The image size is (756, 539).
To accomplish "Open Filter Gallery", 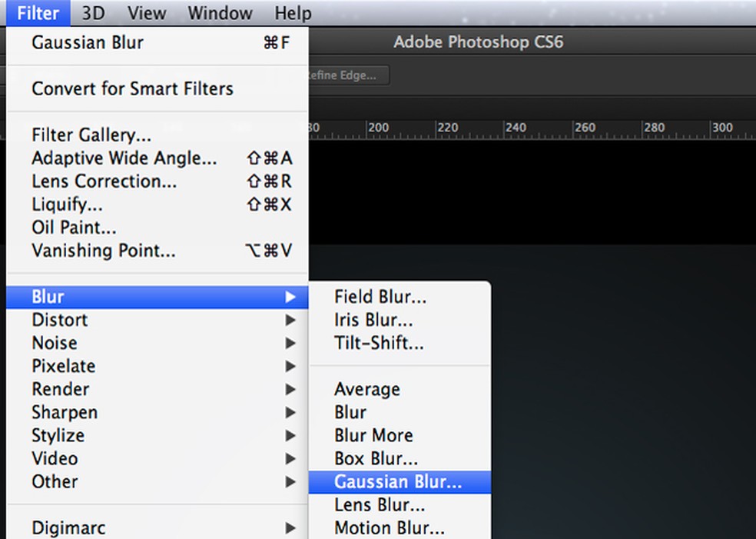I will 91,135.
